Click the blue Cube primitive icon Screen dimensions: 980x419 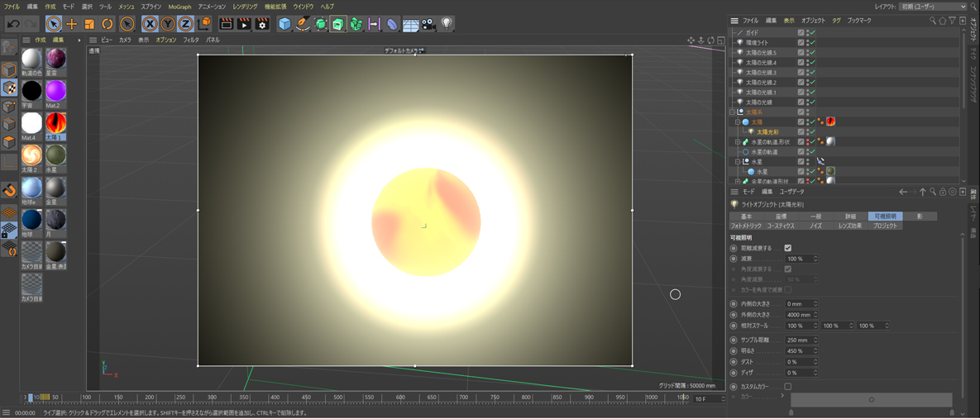tap(284, 24)
